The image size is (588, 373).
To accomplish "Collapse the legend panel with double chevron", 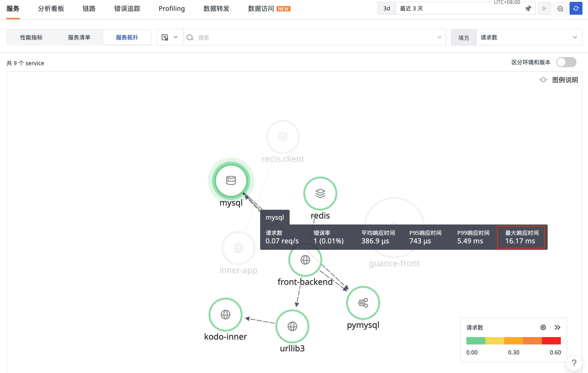I will click(557, 327).
